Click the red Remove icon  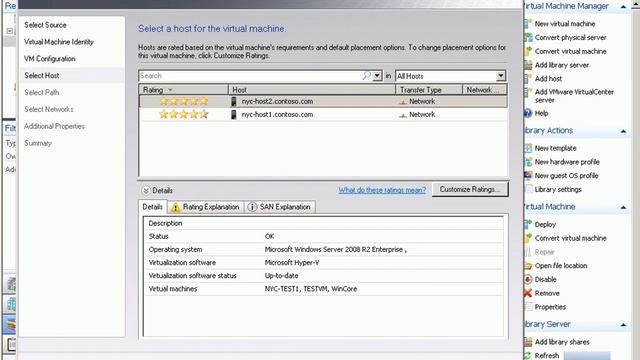coord(528,293)
